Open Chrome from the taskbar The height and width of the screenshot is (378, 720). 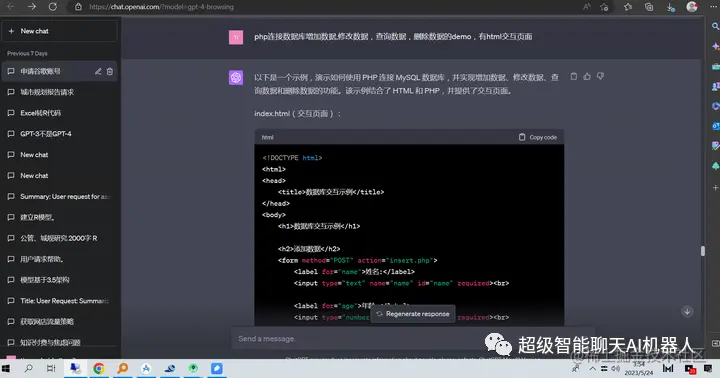pos(99,368)
